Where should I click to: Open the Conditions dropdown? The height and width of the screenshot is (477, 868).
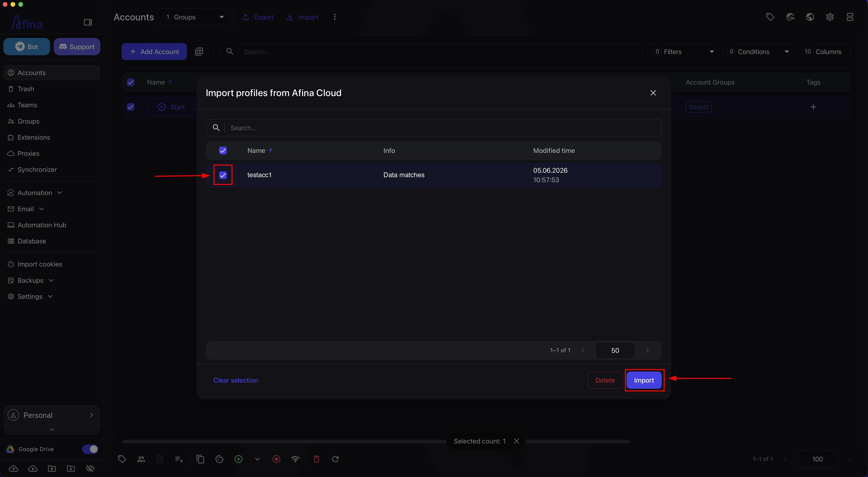pyautogui.click(x=759, y=52)
